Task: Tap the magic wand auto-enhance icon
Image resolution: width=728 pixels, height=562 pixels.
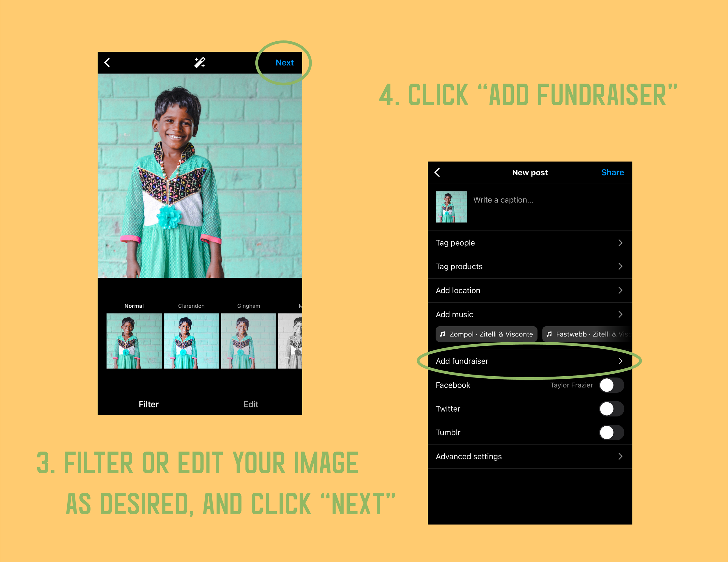Action: pyautogui.click(x=200, y=63)
